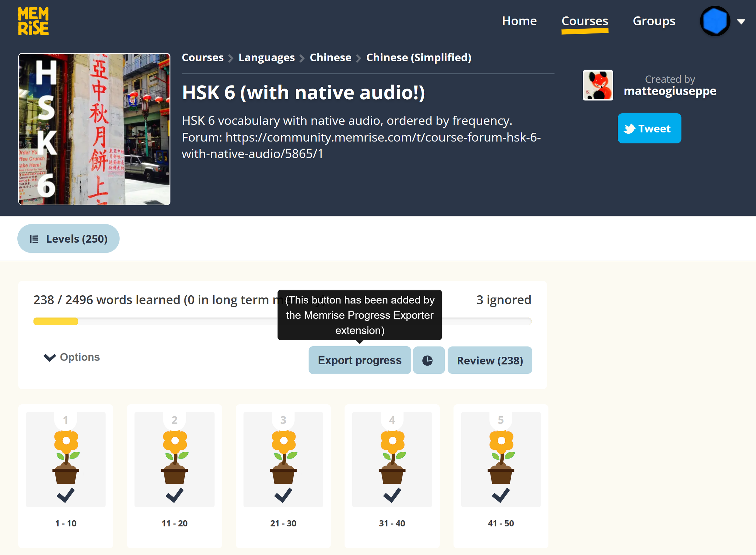Click the Chinese (Simplified) breadcrumb link

pyautogui.click(x=419, y=57)
